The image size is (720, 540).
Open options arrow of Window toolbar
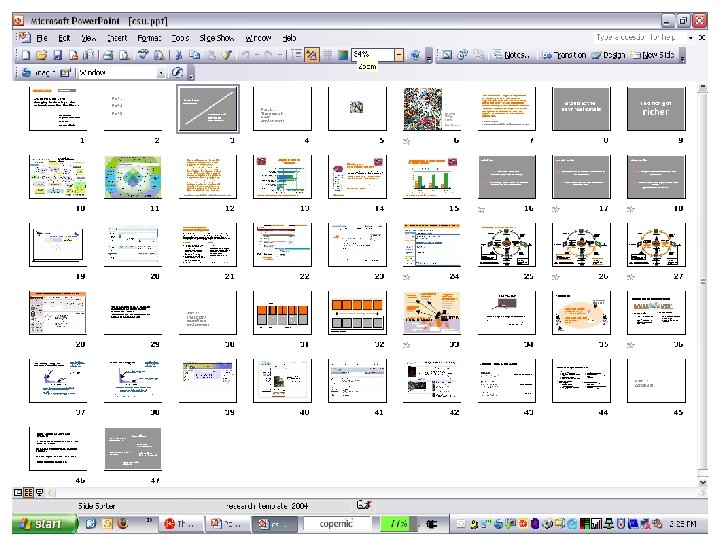(x=192, y=73)
